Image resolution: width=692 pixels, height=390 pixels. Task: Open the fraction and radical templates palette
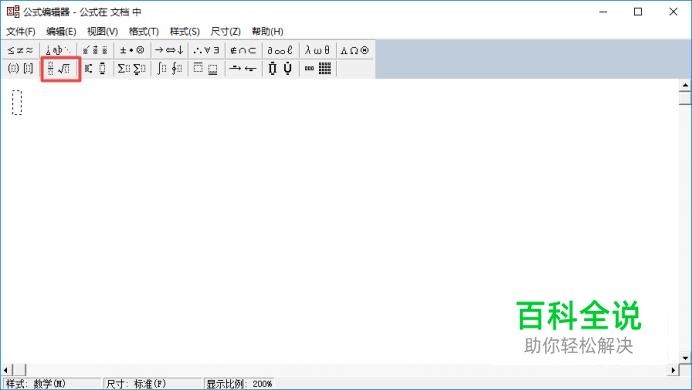pyautogui.click(x=60, y=69)
